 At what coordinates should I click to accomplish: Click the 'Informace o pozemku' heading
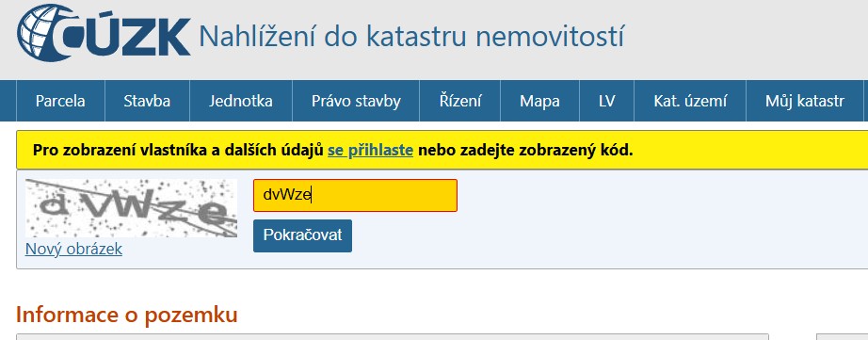pos(127,315)
